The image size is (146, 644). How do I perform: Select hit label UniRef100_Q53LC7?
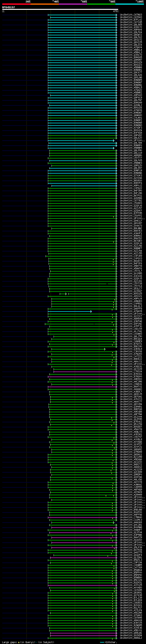coord(131,289)
